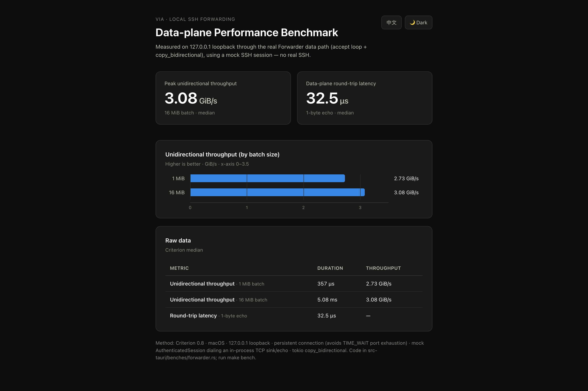Select the Peak unidirectional throughput card

223,98
